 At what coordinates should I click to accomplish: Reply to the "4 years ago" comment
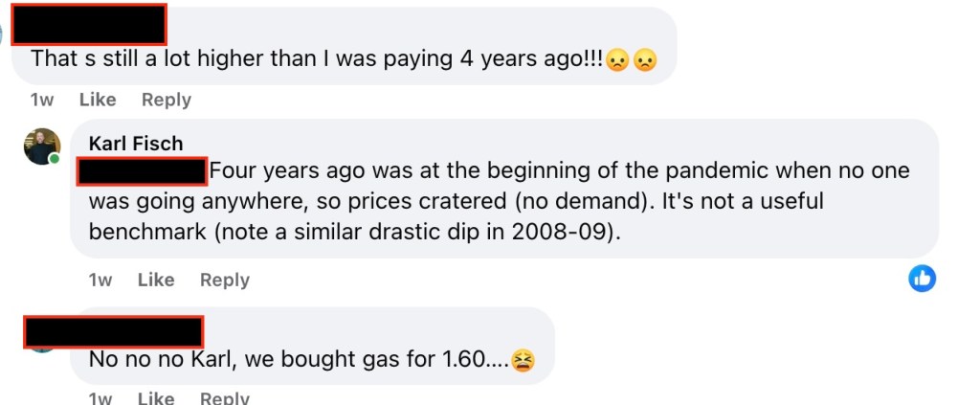(x=167, y=100)
